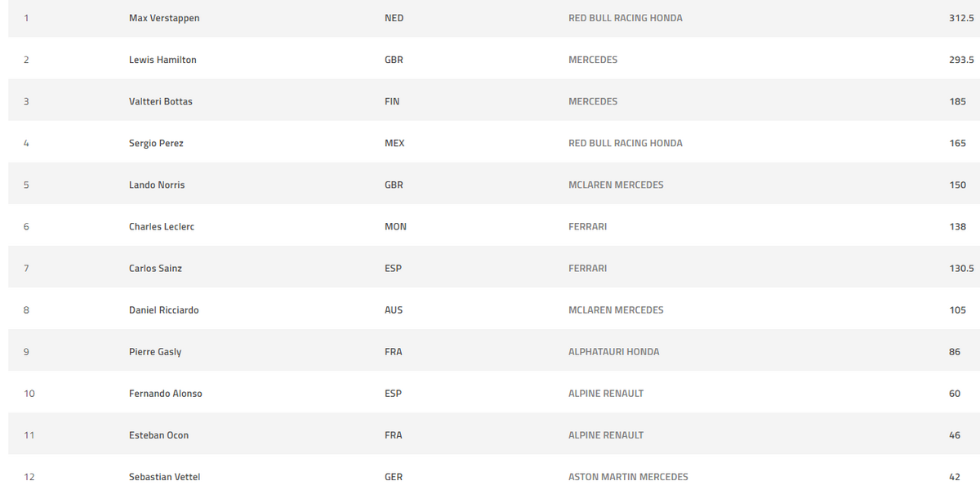Click position number 10 cell
The width and height of the screenshot is (980, 490).
pos(29,393)
